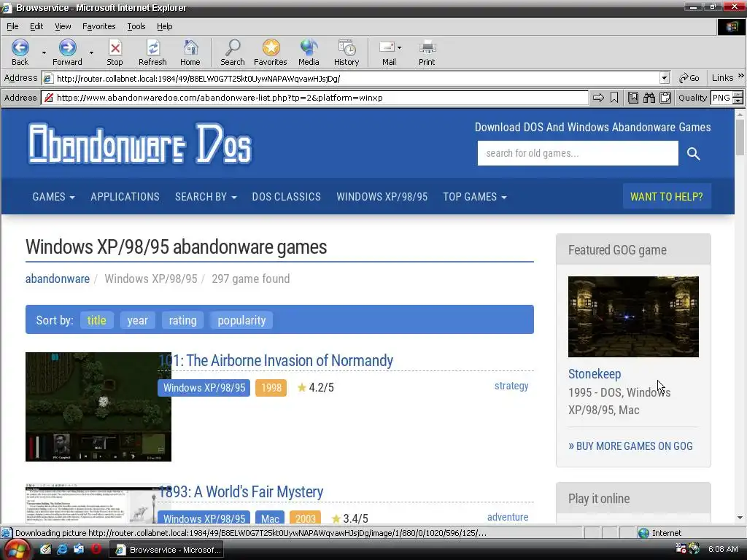Viewport: 747px width, 560px height.
Task: Click the Browservice bookmark ribbon icon
Action: [614, 98]
